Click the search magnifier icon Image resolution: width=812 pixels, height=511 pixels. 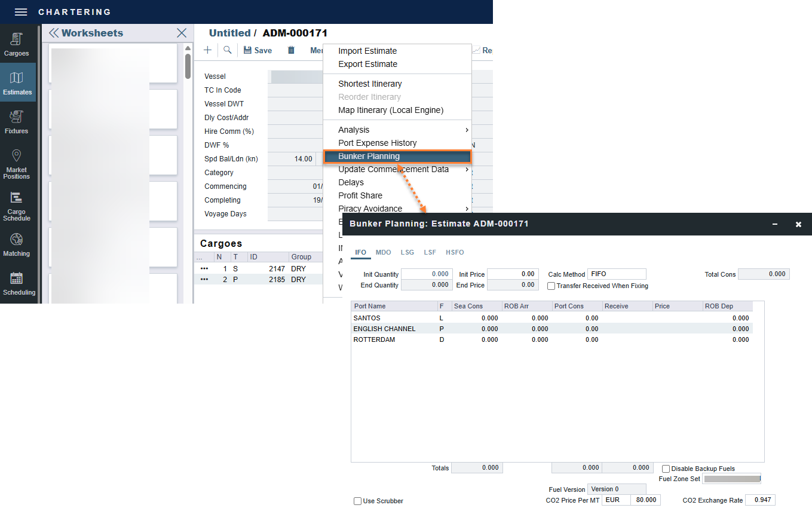pos(228,50)
